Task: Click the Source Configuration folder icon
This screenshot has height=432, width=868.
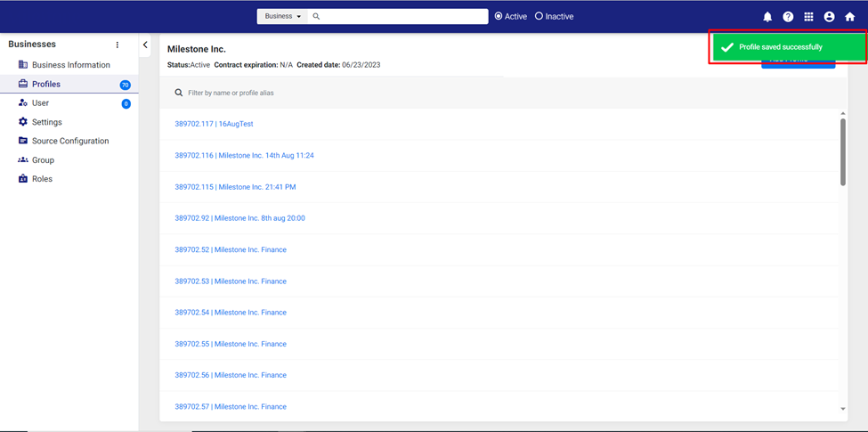Action: [x=22, y=141]
